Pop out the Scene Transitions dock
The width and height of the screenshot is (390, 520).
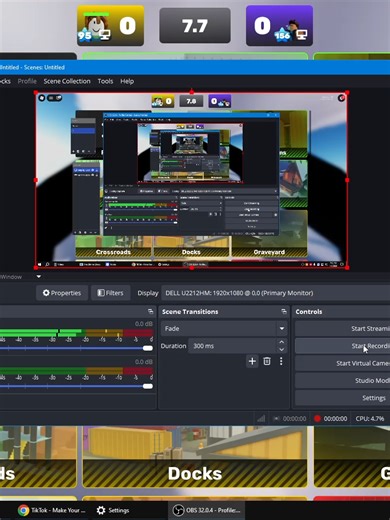[284, 311]
